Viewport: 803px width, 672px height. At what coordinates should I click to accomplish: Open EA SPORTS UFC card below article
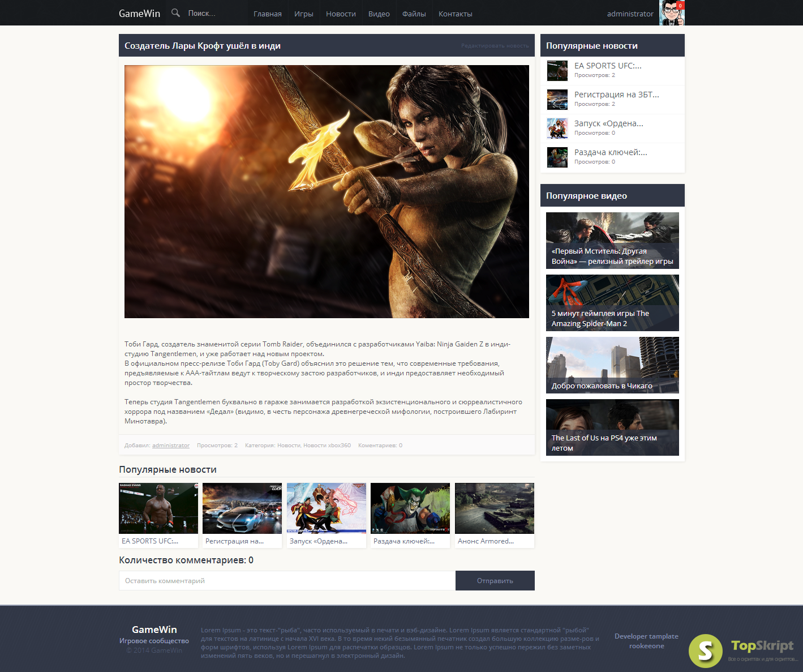(x=158, y=515)
